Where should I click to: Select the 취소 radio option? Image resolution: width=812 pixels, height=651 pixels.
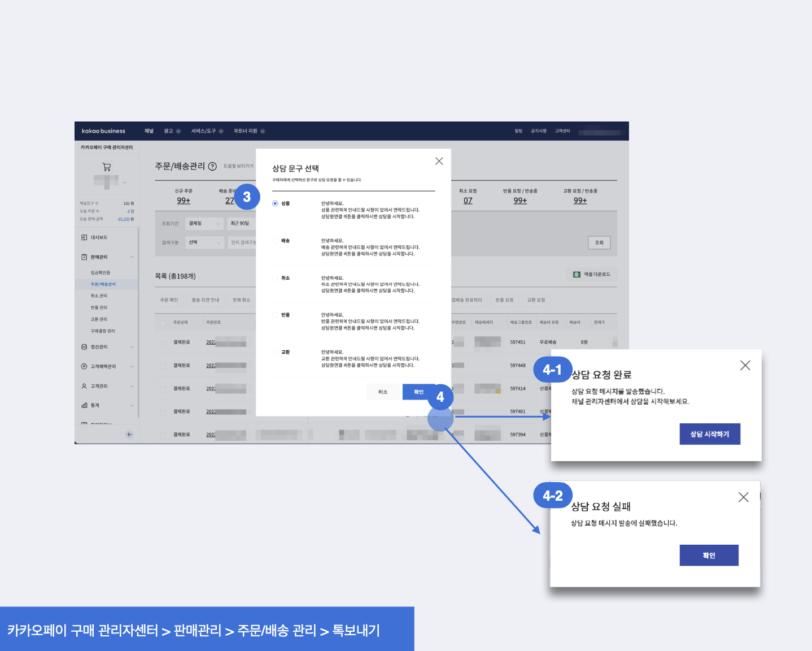click(275, 278)
